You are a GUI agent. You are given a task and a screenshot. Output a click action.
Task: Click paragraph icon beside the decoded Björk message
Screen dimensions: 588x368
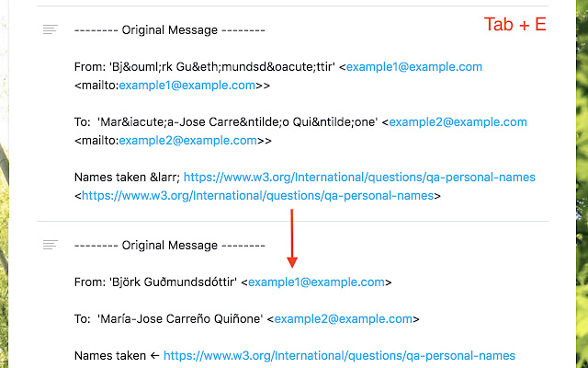(x=51, y=245)
